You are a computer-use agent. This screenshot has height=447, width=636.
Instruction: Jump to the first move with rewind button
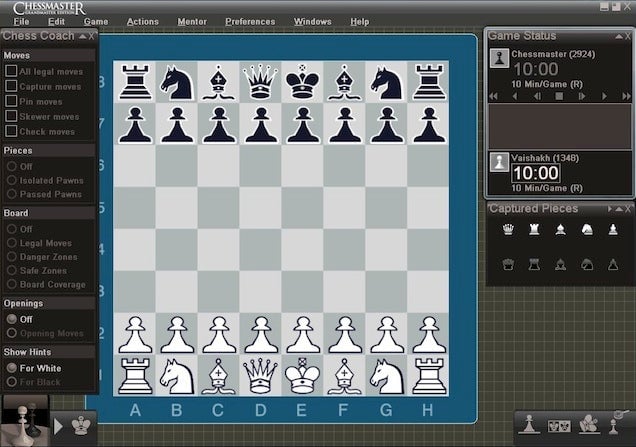[493, 96]
